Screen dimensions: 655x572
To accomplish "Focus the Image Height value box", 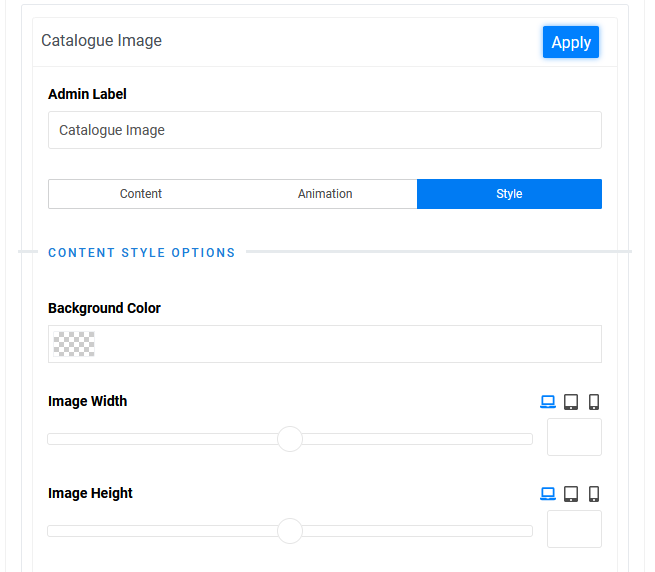I will coord(574,529).
